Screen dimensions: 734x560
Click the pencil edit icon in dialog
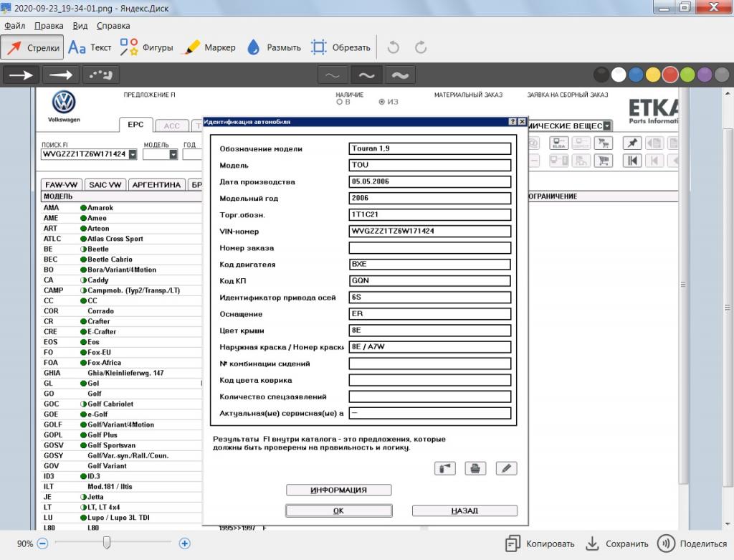click(506, 468)
